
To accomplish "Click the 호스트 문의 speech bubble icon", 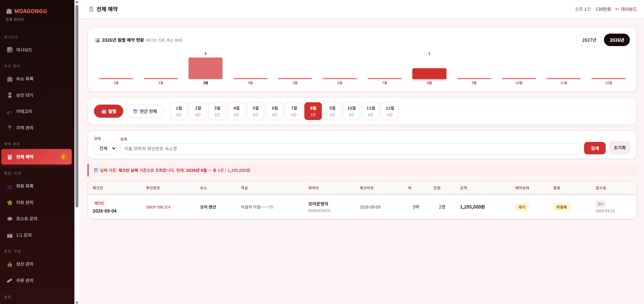I will (10, 219).
